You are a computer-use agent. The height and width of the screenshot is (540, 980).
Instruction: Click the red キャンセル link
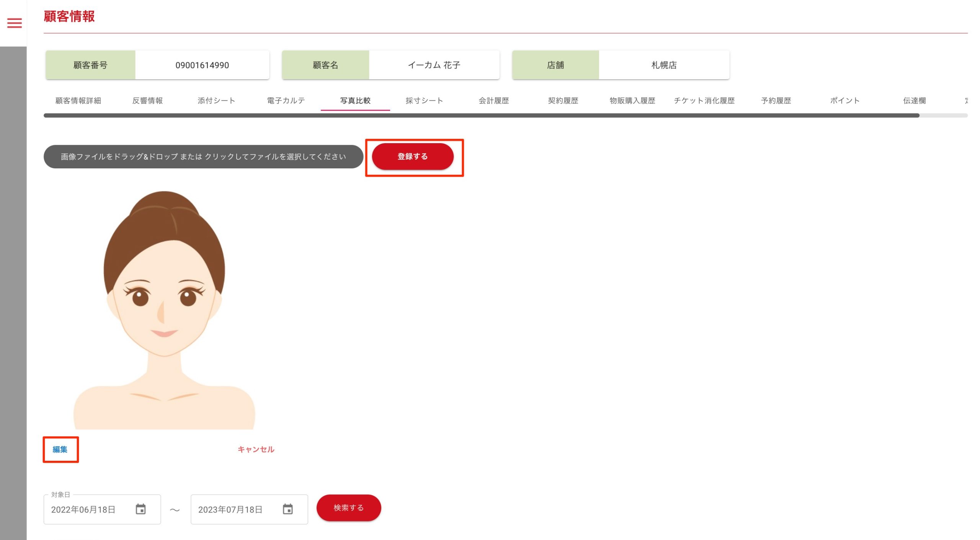pos(256,449)
